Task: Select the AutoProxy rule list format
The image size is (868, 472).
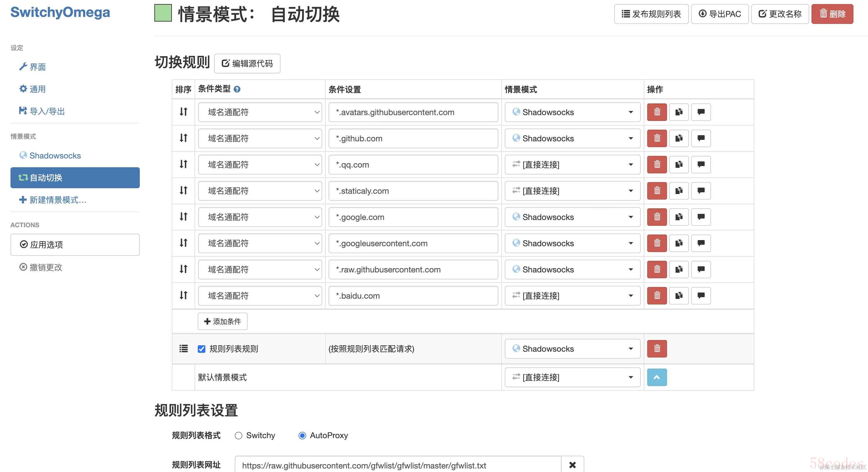Action: click(x=302, y=436)
